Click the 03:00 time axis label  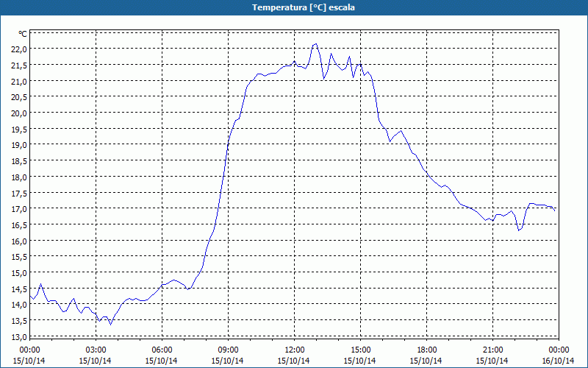pyautogui.click(x=96, y=350)
